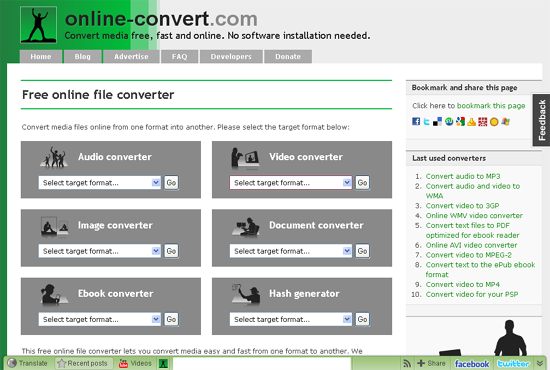The image size is (550, 370).
Task: Click Go button for Video converter
Action: (x=362, y=183)
